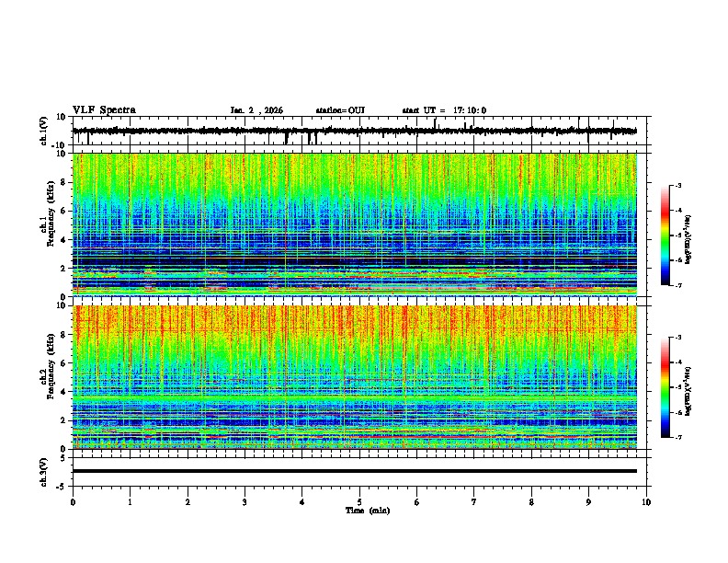Click the "2" tick on the time axis
The image size is (728, 563).
tap(188, 502)
